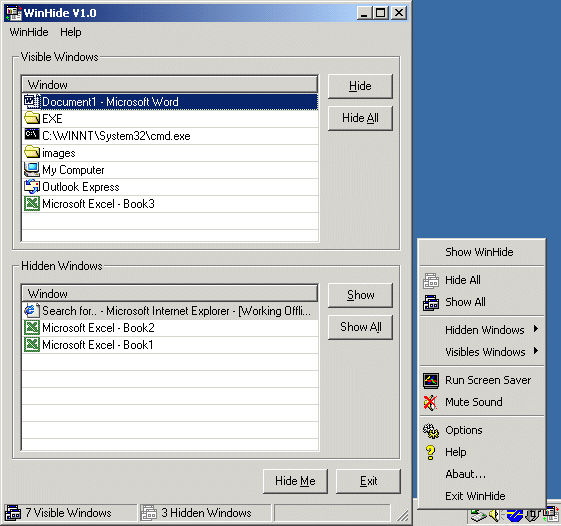The width and height of the screenshot is (561, 526).
Task: Select C:\WINNT\System32\cmd.exe row
Action: tap(170, 136)
